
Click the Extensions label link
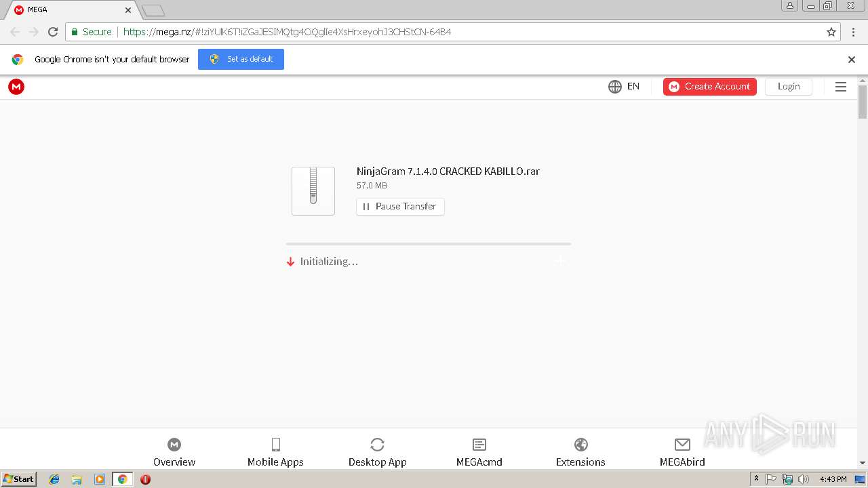[x=580, y=462]
